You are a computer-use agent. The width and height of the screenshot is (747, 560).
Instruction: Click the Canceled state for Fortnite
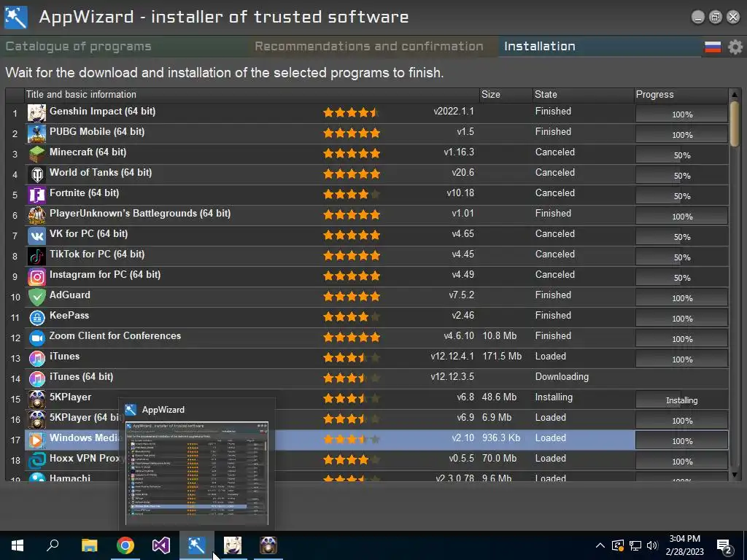554,192
